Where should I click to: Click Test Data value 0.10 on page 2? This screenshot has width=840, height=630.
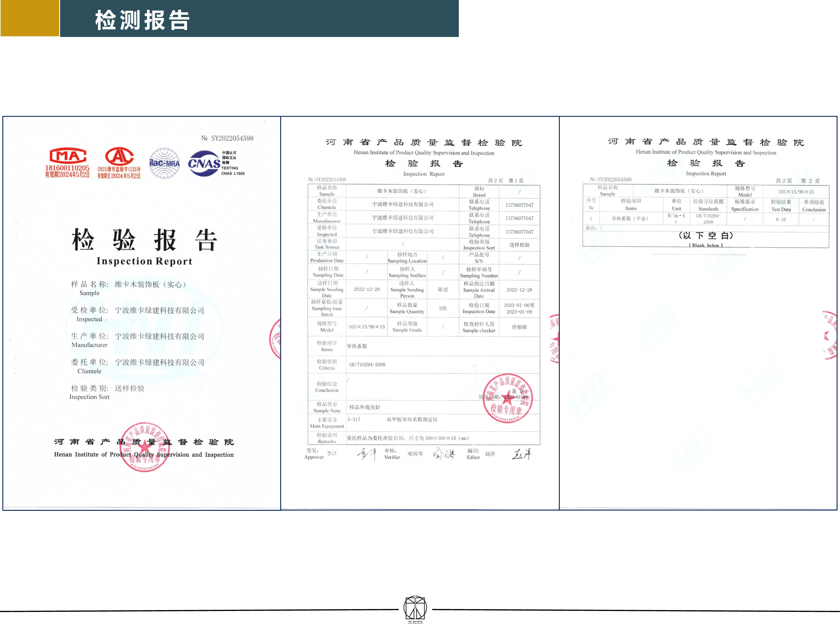(781, 220)
